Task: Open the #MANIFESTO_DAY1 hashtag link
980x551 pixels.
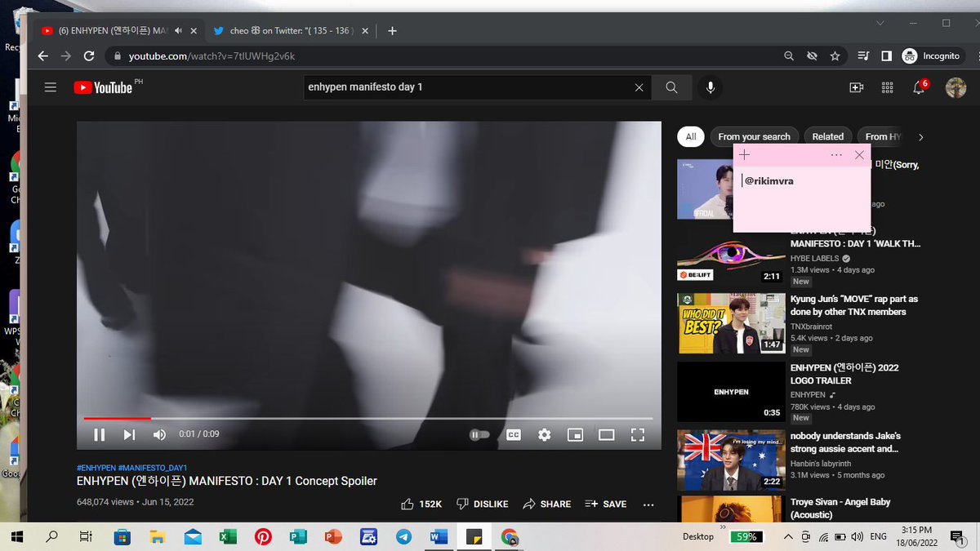Action: (x=153, y=468)
